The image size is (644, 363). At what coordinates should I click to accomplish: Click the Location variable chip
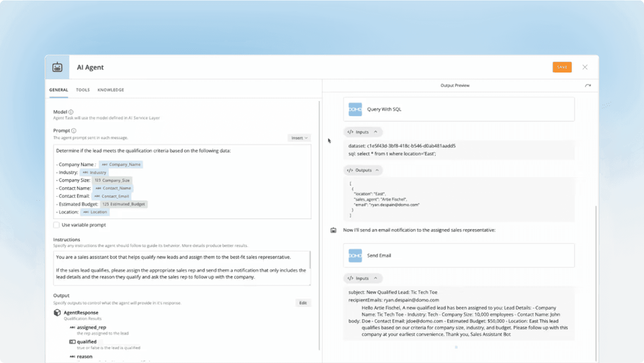95,212
